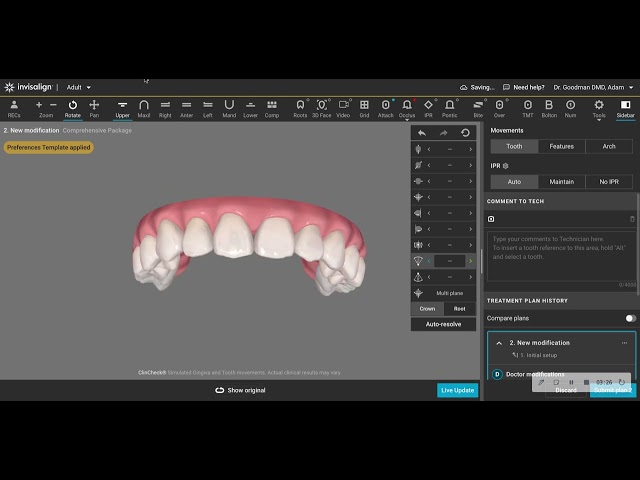
Task: Toggle the Pontic display
Action: point(449,109)
